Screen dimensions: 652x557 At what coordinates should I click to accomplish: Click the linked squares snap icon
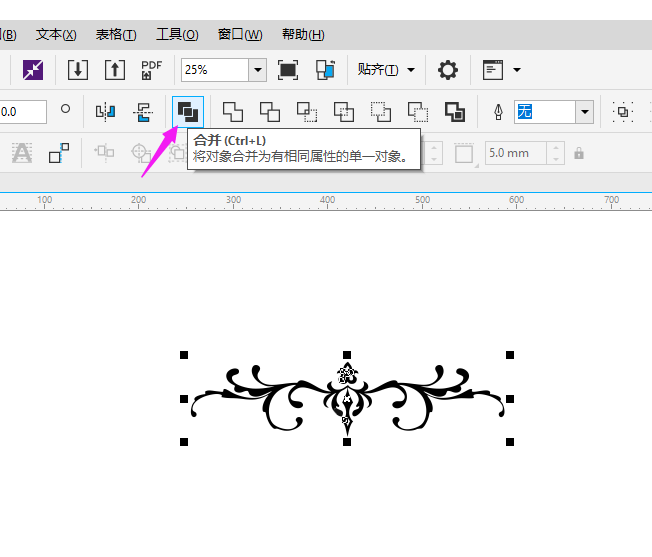tap(59, 153)
